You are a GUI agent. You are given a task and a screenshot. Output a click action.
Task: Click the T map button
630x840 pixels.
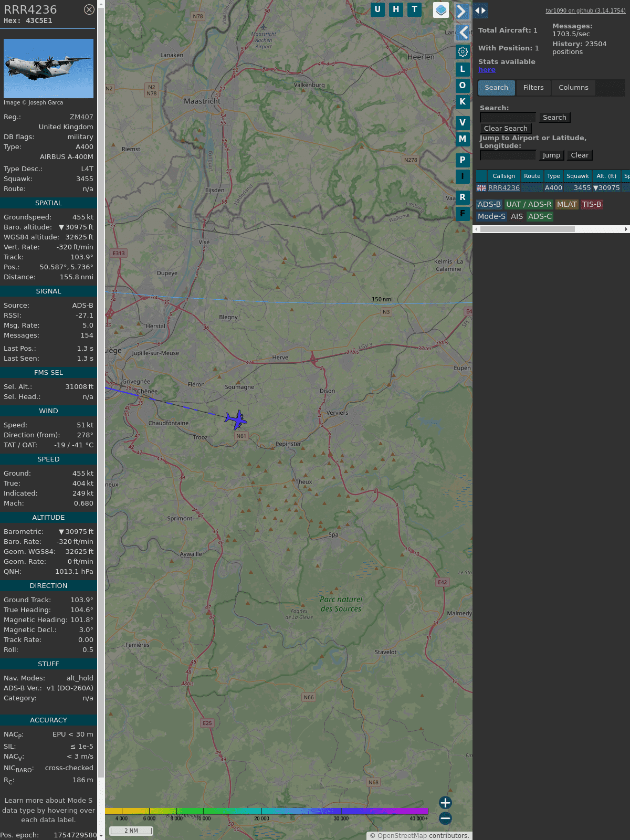(x=415, y=9)
